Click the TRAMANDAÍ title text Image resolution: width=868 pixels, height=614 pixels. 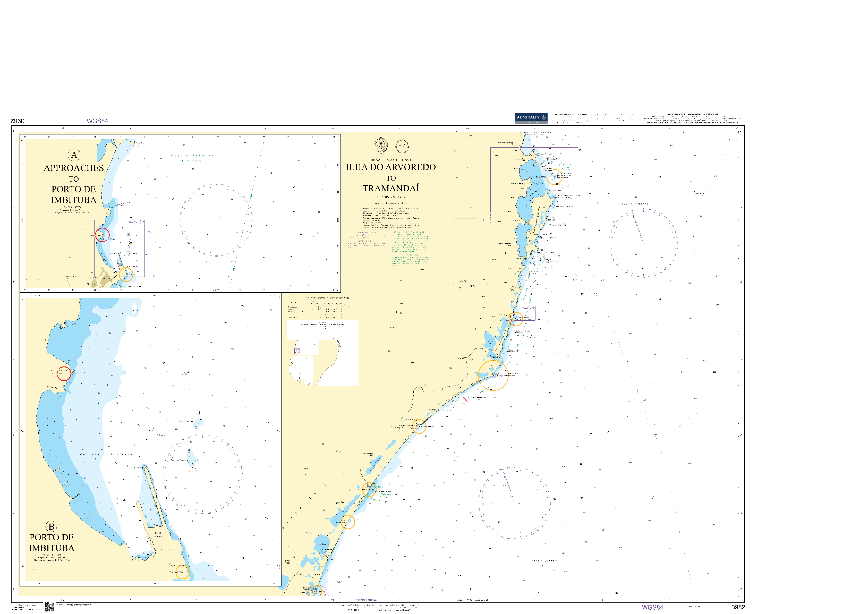[x=391, y=188]
